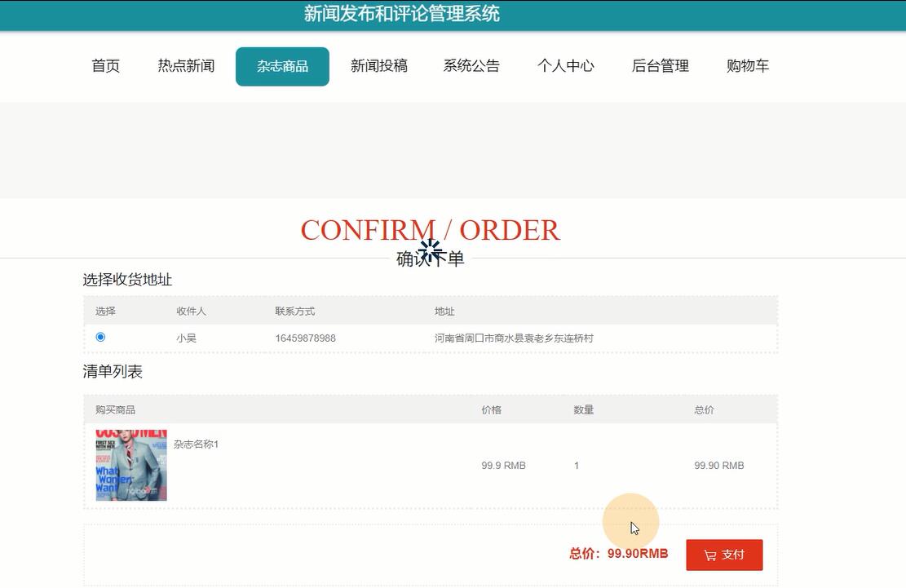
Task: Go to 个人中心 personal center
Action: (x=566, y=66)
